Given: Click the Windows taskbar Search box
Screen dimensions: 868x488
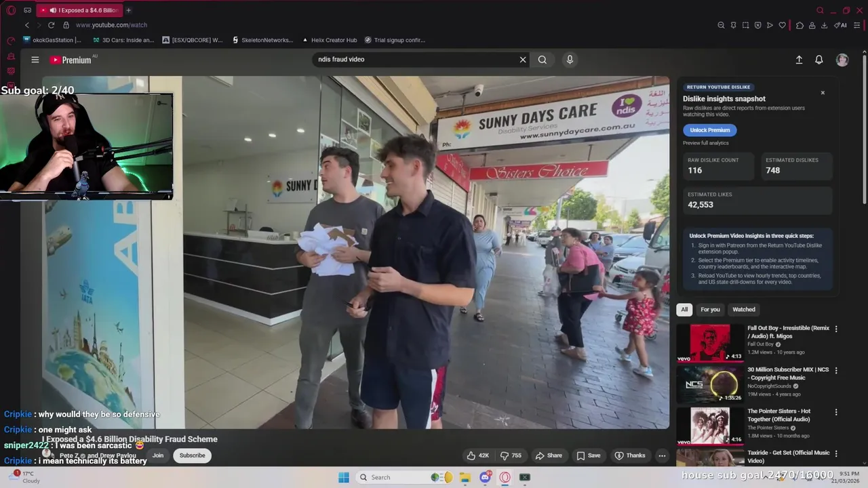Looking at the screenshot, I should click(x=405, y=477).
